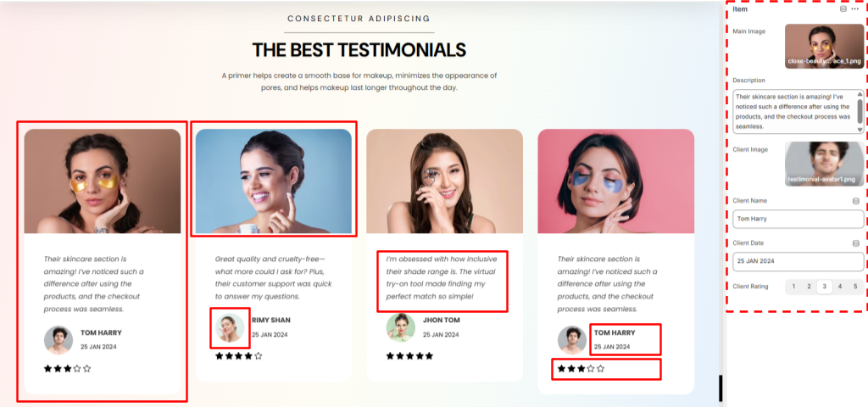868x407 pixels.
Task: Click the star rating under Rimy Shan
Action: pos(238,356)
